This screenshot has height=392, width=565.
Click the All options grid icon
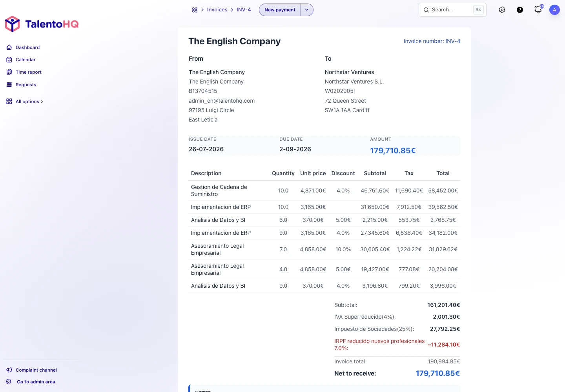point(9,102)
